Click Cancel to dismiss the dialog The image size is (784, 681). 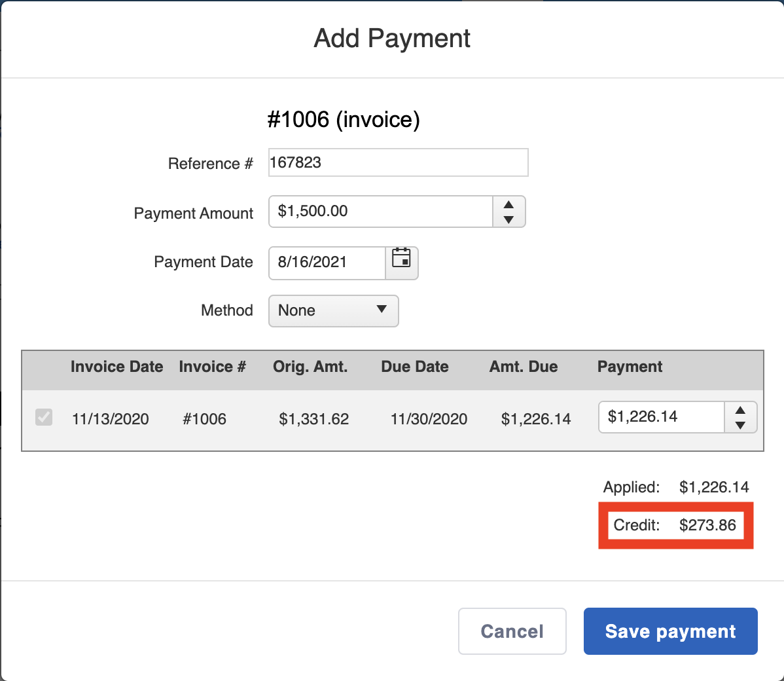pyautogui.click(x=512, y=631)
